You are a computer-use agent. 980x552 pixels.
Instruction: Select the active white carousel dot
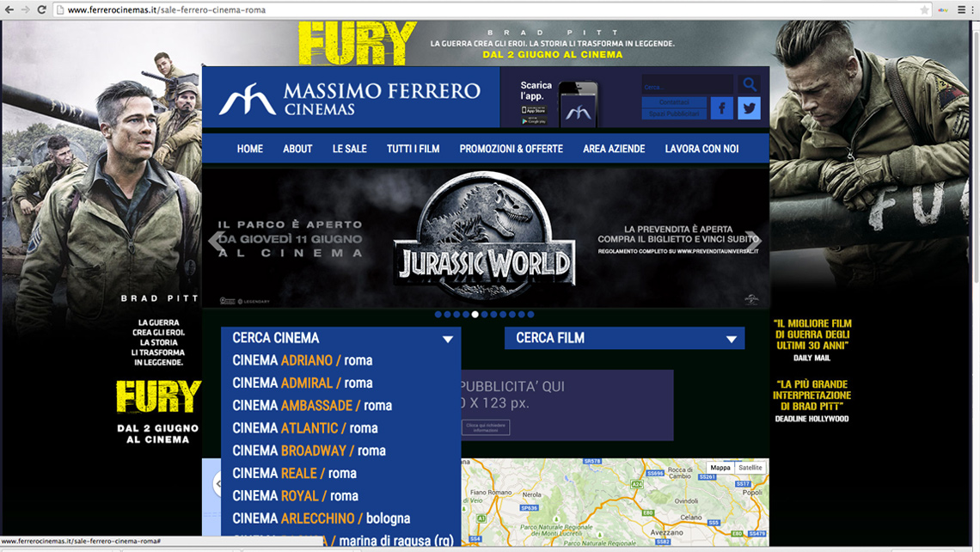click(x=475, y=315)
